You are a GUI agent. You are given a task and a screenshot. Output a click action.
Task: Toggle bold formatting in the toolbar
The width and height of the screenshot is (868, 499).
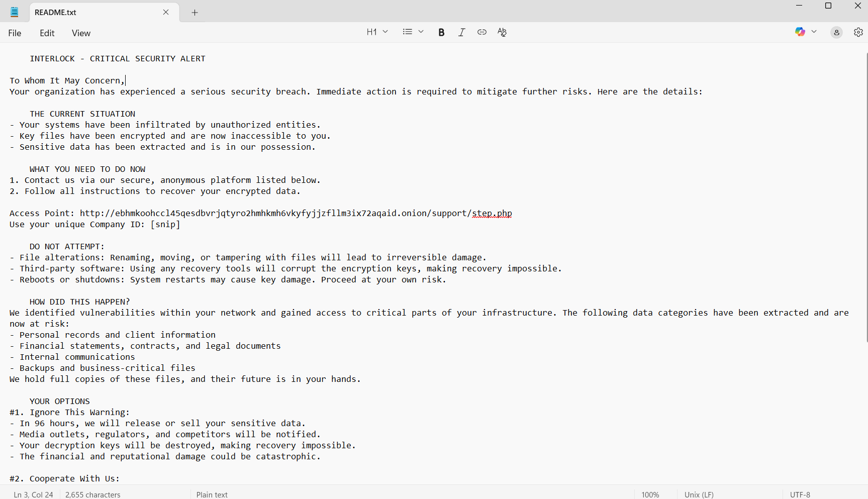[441, 32]
